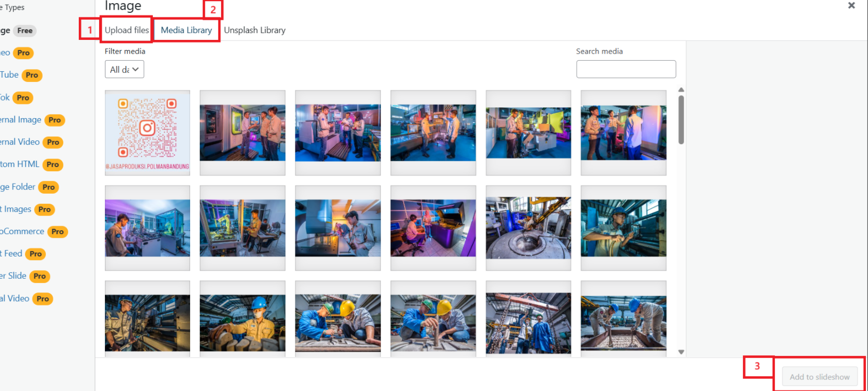Screen dimensions: 868x391
Task: Switch to the Media Library tab
Action: tap(186, 30)
